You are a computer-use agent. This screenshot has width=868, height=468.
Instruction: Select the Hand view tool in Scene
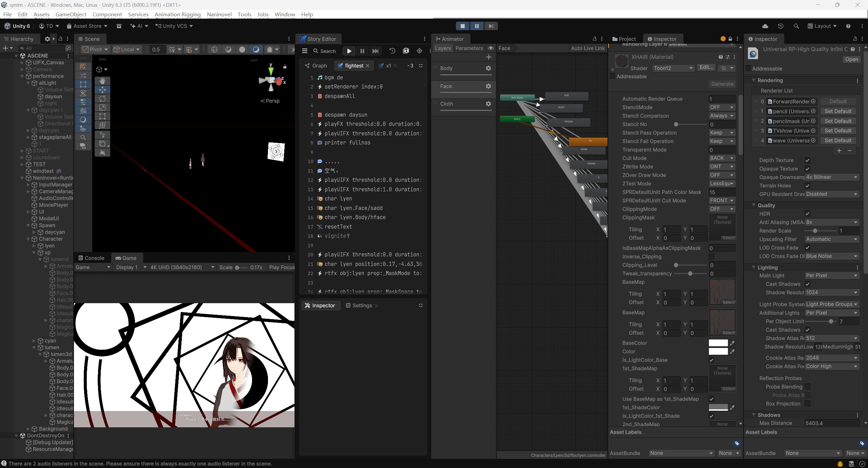click(x=102, y=81)
